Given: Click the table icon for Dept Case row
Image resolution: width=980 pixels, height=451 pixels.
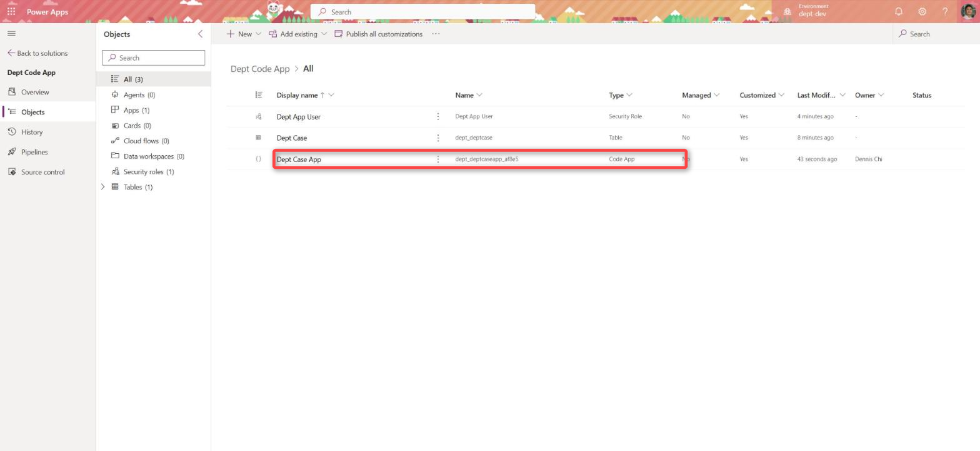Looking at the screenshot, I should pyautogui.click(x=258, y=138).
